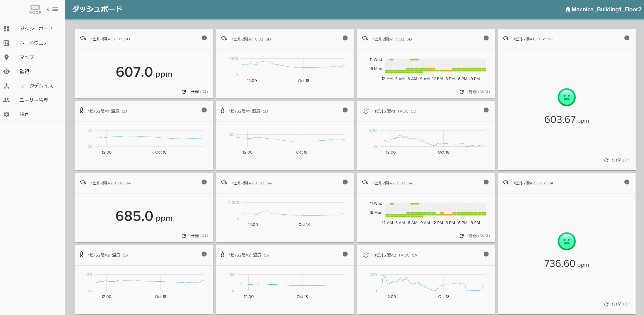Screen dimensions: 644x315
Task: Refresh the 607.0 ppm card
Action: pyautogui.click(x=184, y=92)
